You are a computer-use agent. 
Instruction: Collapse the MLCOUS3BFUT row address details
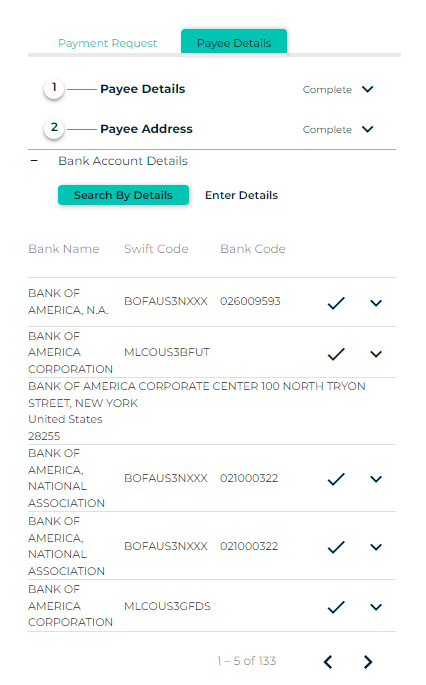point(376,354)
